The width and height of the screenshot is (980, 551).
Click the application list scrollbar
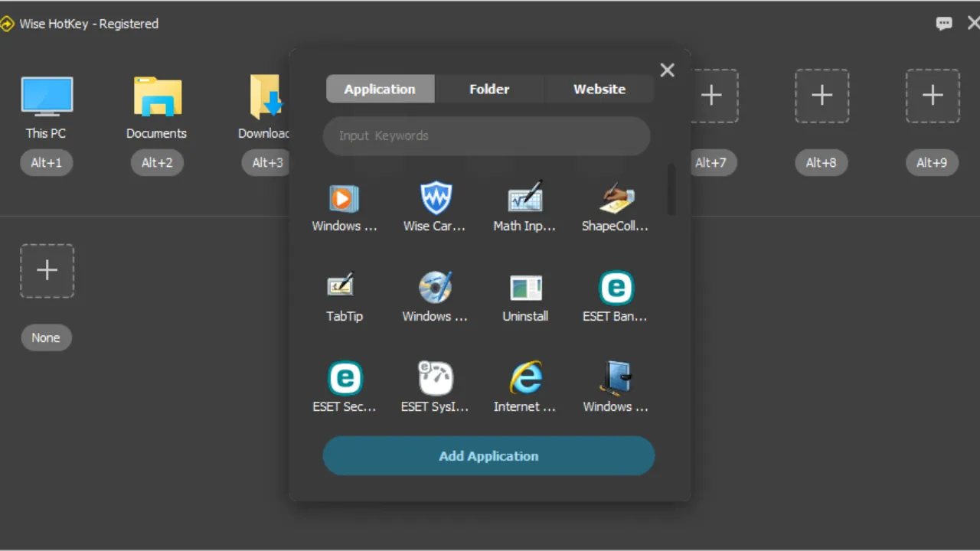pos(671,189)
